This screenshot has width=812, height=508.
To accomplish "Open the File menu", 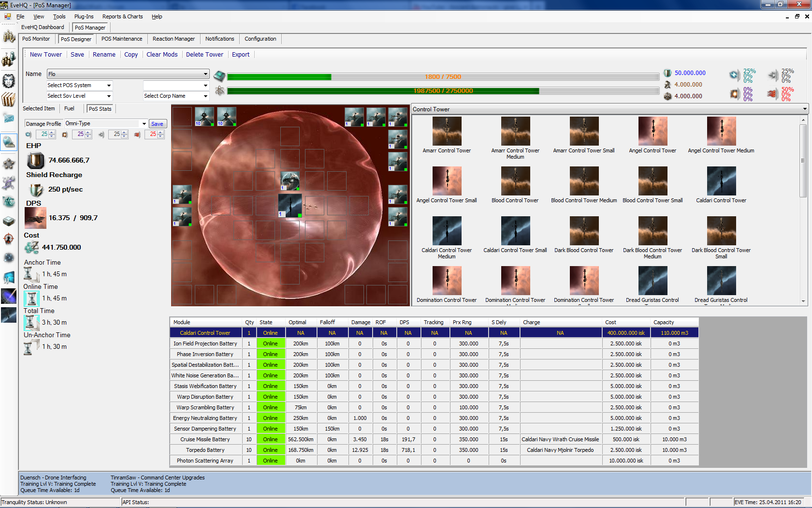I will 20,16.
